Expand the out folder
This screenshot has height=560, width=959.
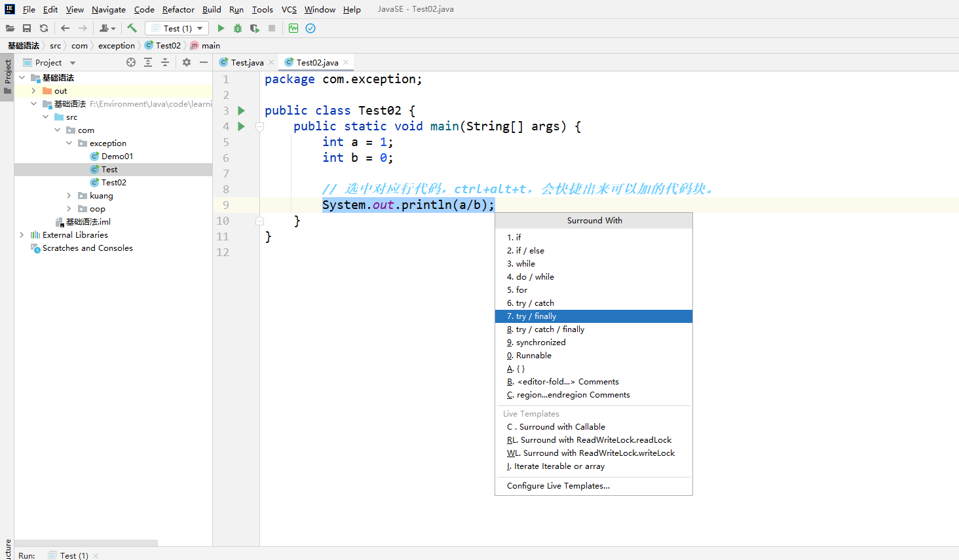33,91
